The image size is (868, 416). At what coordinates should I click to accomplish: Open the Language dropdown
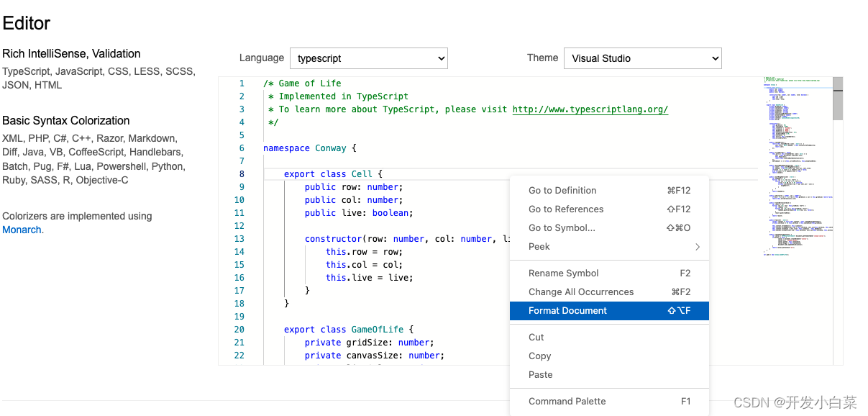tap(368, 58)
